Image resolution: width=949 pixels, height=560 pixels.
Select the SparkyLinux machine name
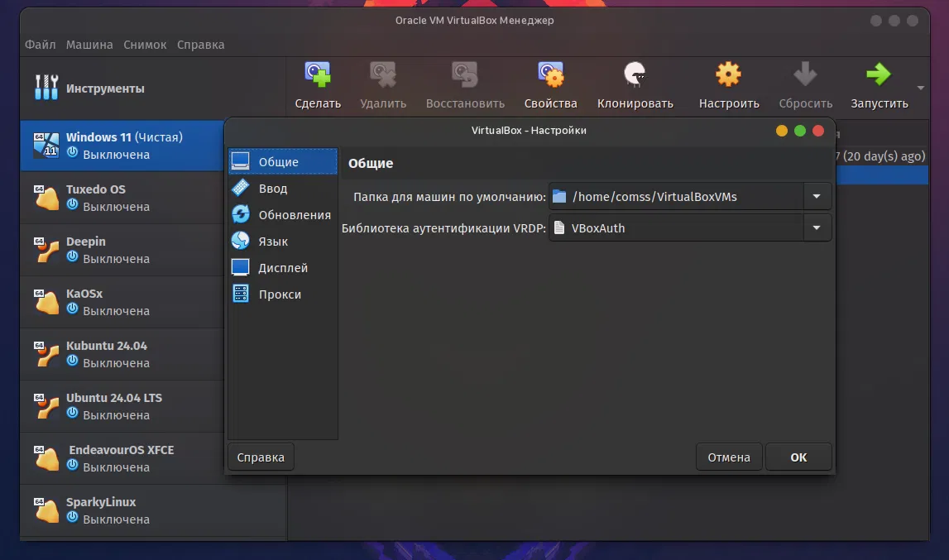[100, 502]
